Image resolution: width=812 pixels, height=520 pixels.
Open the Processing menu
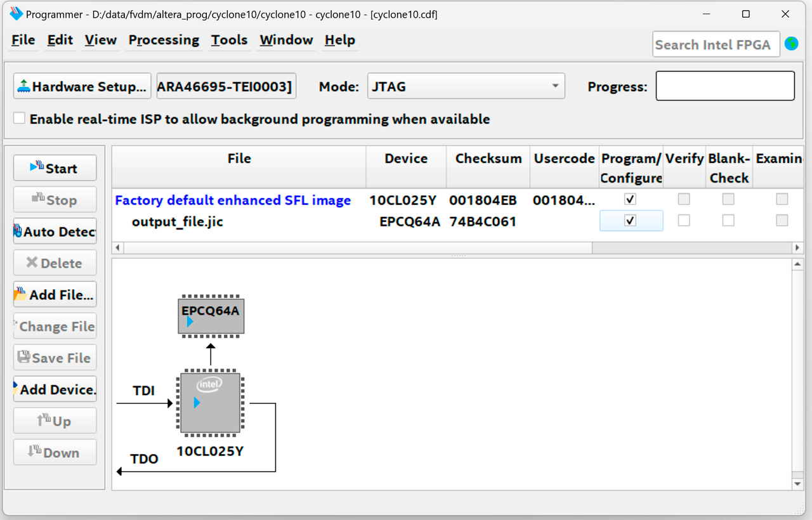tap(164, 40)
